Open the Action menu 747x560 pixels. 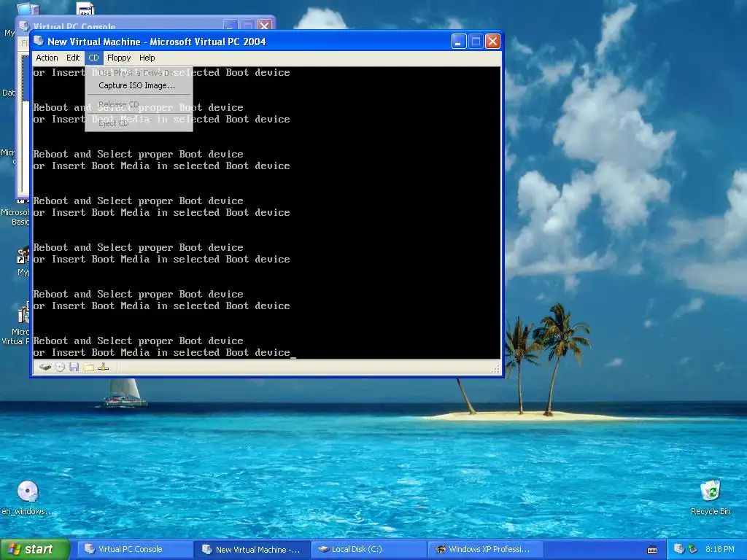47,58
